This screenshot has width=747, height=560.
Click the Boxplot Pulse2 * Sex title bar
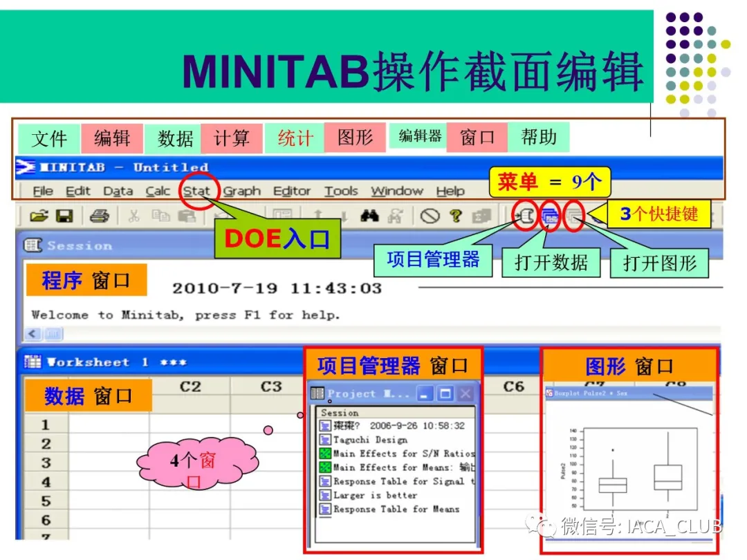pyautogui.click(x=629, y=393)
